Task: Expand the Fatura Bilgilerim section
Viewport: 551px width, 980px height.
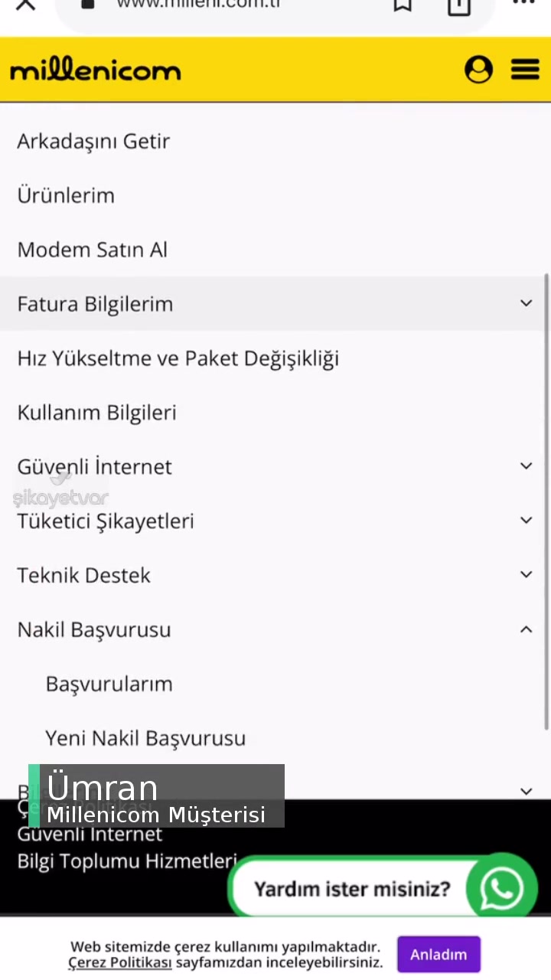Action: point(526,303)
